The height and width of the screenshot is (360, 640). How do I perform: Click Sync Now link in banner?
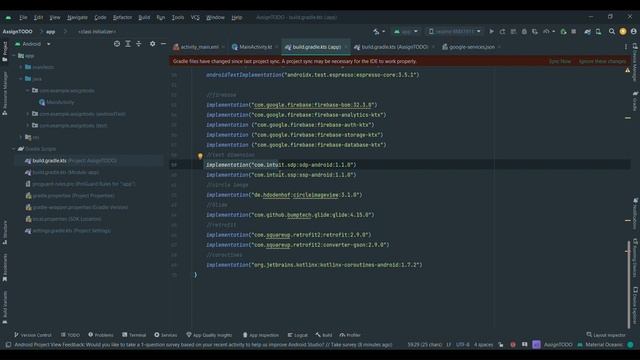560,61
